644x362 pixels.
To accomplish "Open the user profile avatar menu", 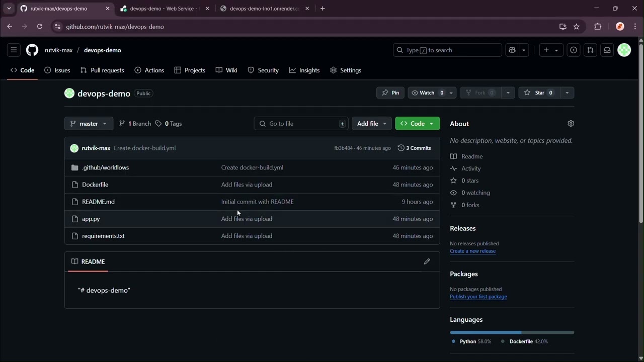I will 624,50.
